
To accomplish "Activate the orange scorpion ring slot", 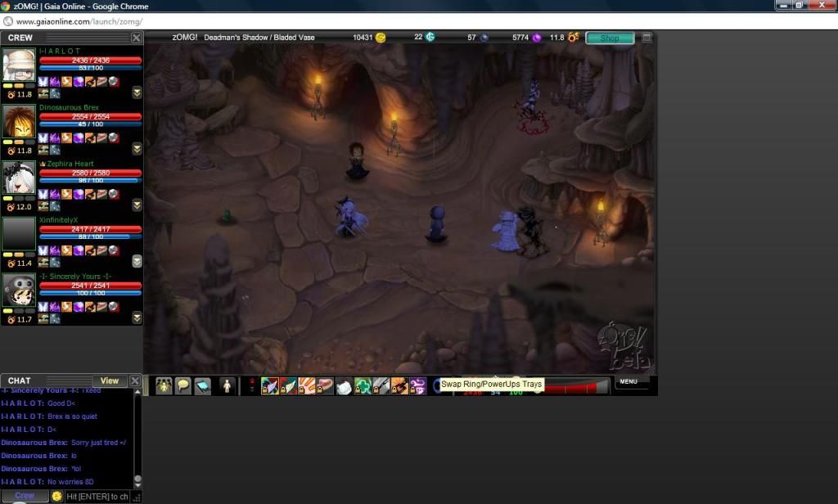I will point(399,386).
